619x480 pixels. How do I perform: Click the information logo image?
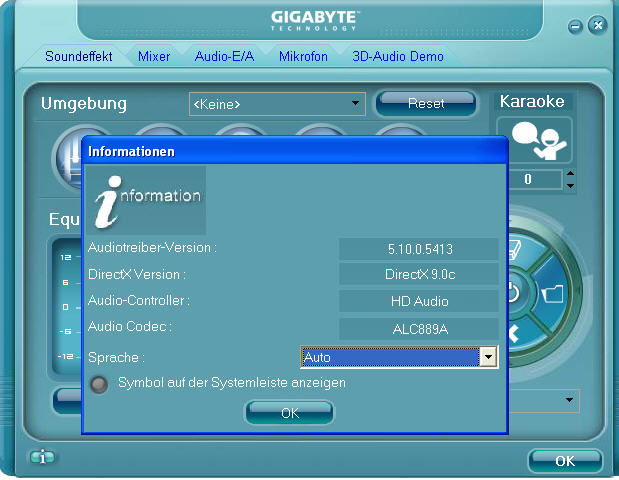point(145,201)
